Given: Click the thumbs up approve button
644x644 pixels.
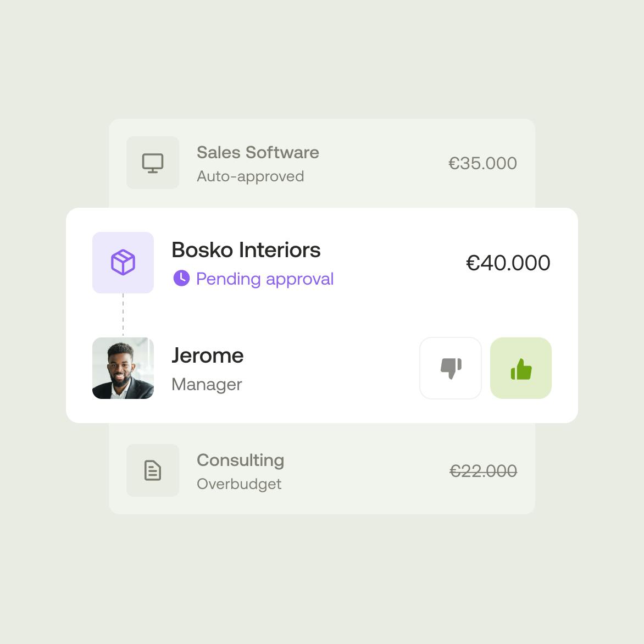Looking at the screenshot, I should (520, 368).
